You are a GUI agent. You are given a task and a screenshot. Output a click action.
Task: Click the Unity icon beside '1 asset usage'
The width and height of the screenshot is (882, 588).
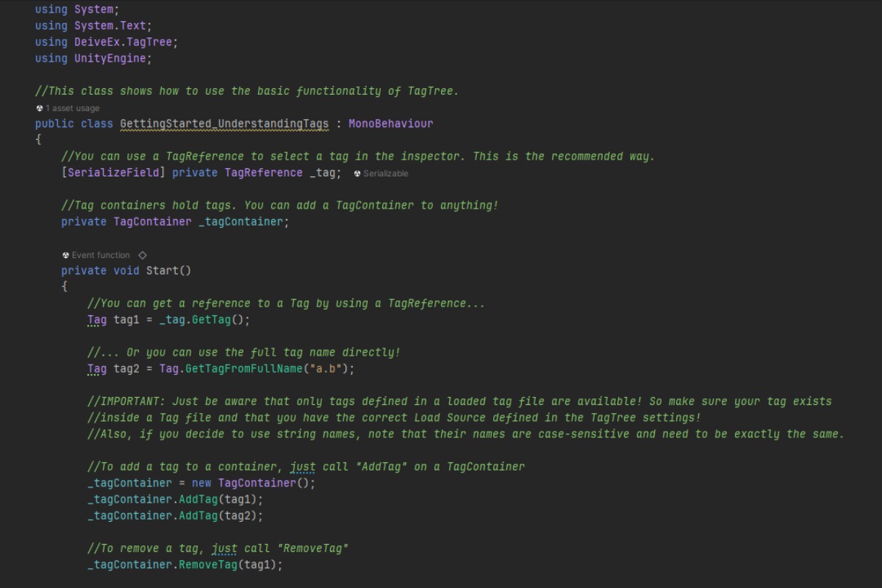click(40, 108)
